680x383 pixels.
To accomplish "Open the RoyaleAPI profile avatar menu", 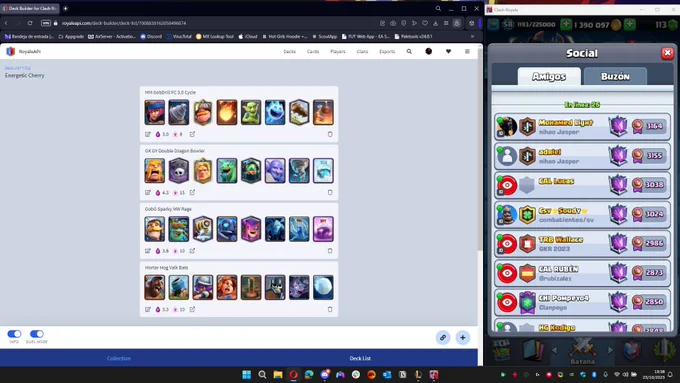I will 428,51.
